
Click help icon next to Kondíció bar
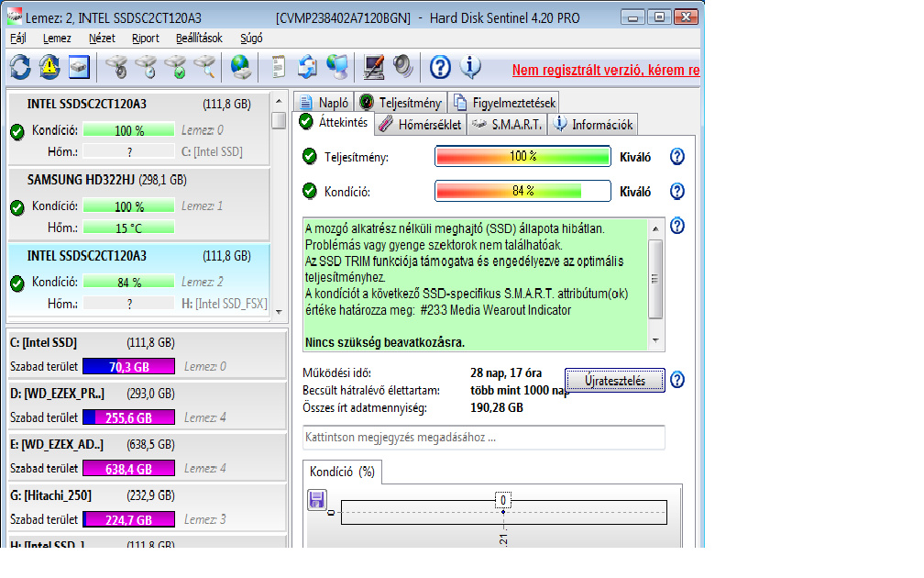click(x=677, y=191)
